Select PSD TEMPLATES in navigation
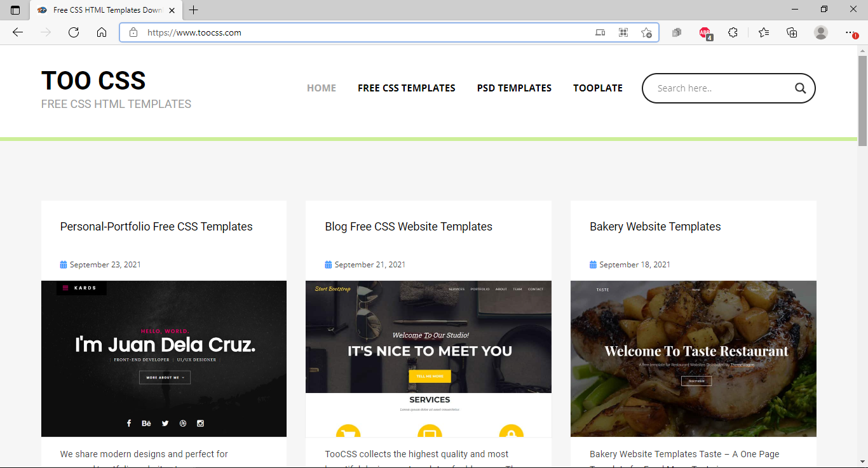Screen dimensions: 868x468 pyautogui.click(x=514, y=88)
